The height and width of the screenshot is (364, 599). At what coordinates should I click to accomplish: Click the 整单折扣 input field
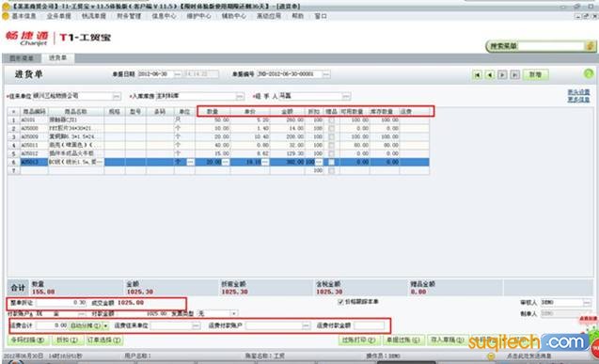tap(61, 303)
